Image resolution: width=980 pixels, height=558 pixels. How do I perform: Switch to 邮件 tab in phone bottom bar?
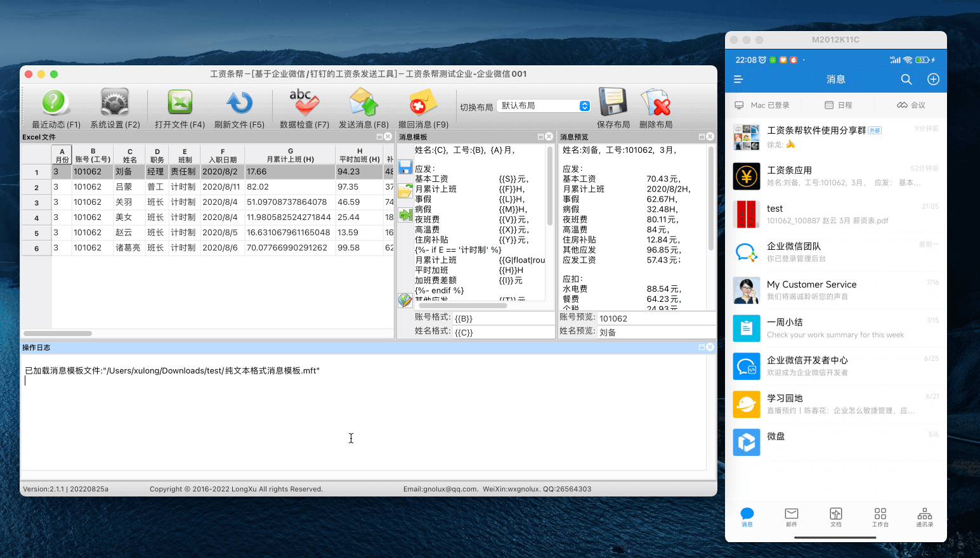[x=792, y=517]
